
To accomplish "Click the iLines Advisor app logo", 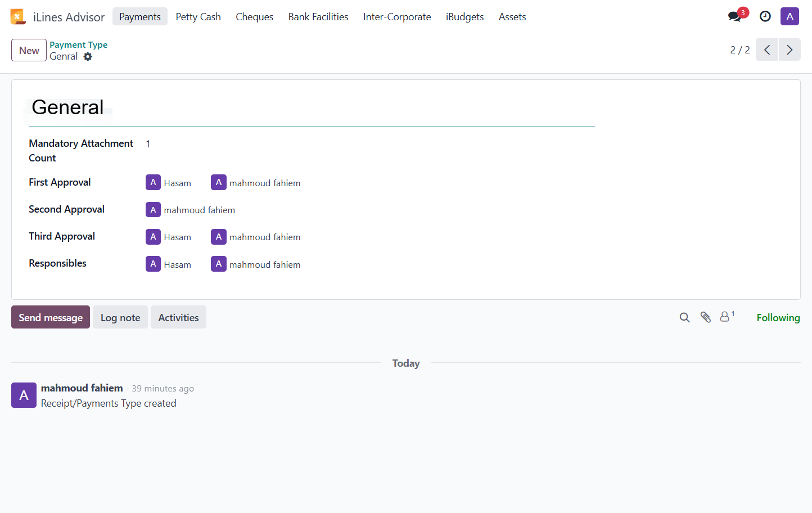I will tap(18, 17).
